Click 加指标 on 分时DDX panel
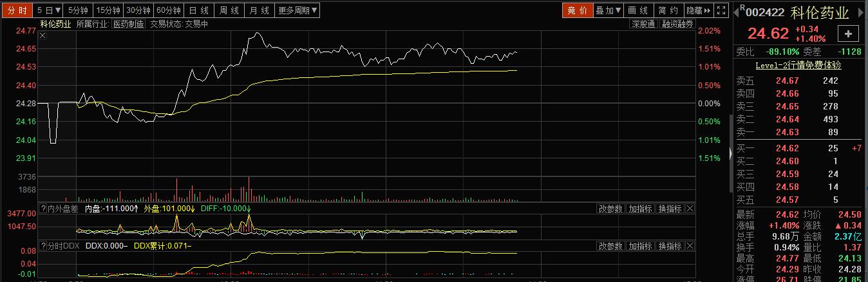This screenshot has height=282, width=868. pyautogui.click(x=640, y=246)
